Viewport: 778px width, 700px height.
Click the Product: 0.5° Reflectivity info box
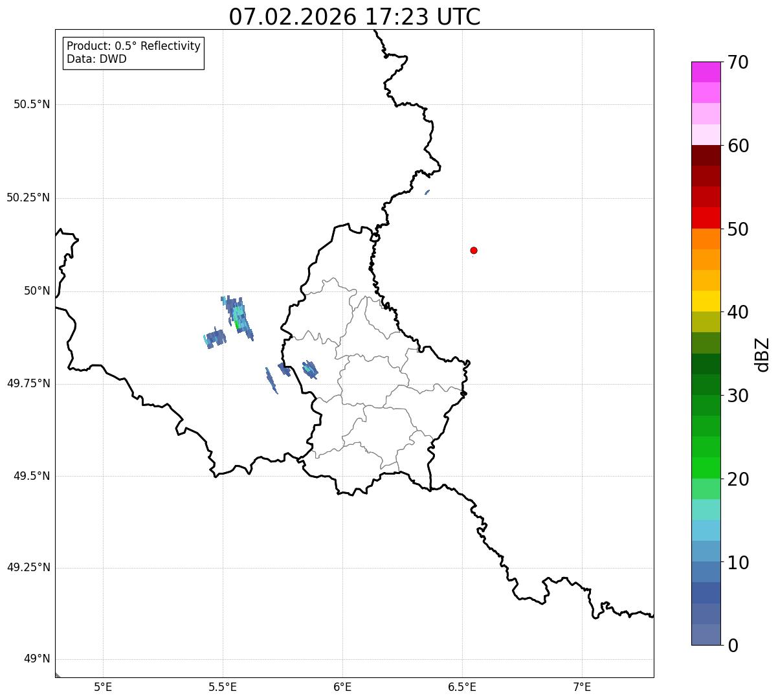click(133, 53)
